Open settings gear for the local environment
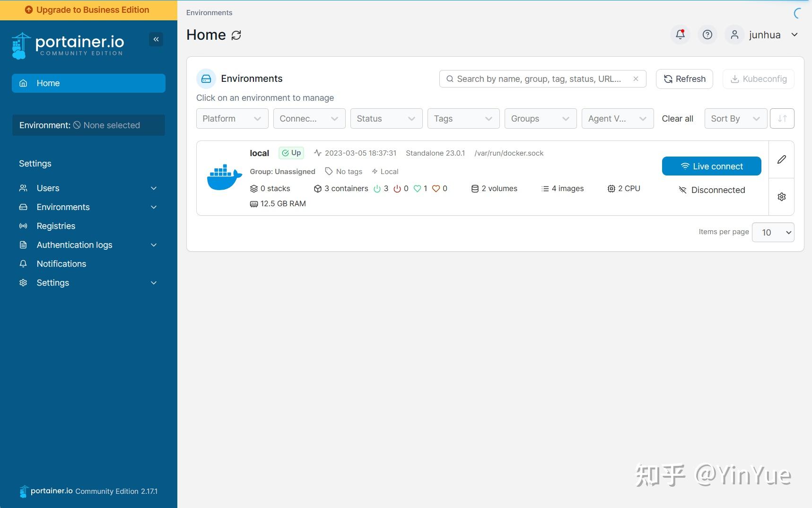The image size is (812, 508). click(x=782, y=196)
